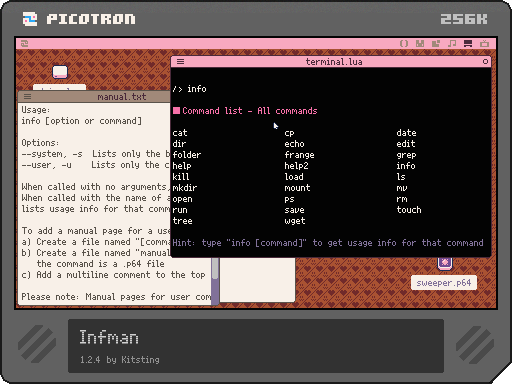
Task: Click the 'echo' command in the list
Action: click(294, 144)
